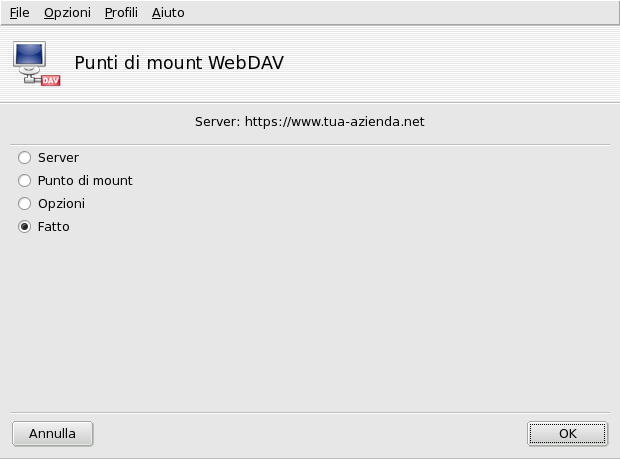Select the Server radio button
620x460 pixels.
25,158
